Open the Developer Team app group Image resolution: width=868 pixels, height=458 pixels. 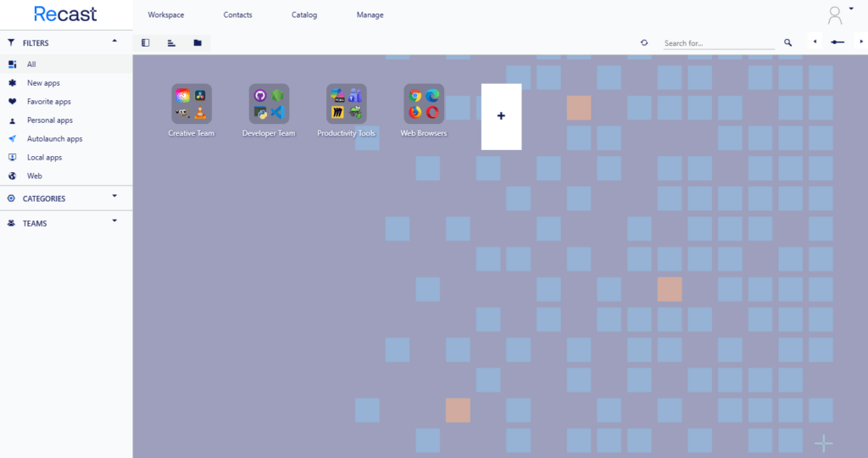click(269, 111)
